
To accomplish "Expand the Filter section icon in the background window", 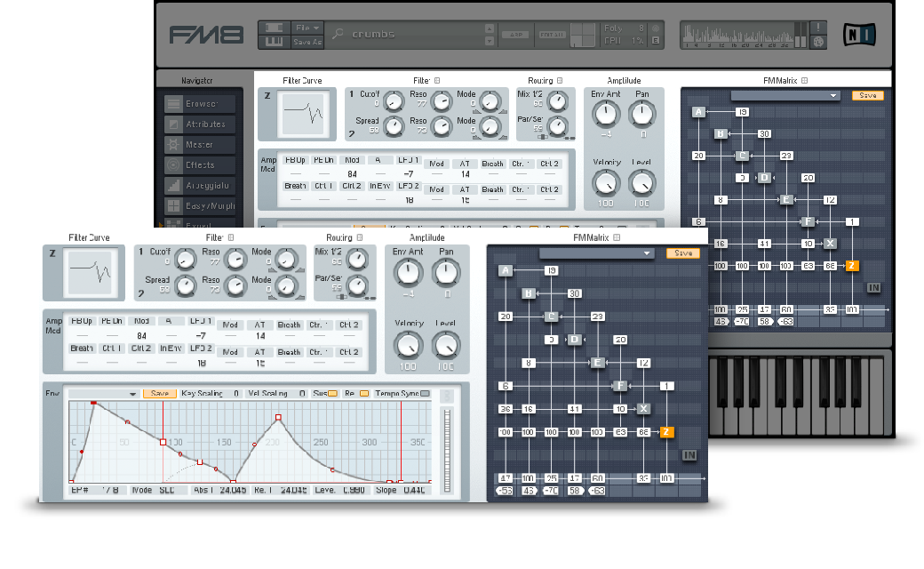I will coord(436,81).
